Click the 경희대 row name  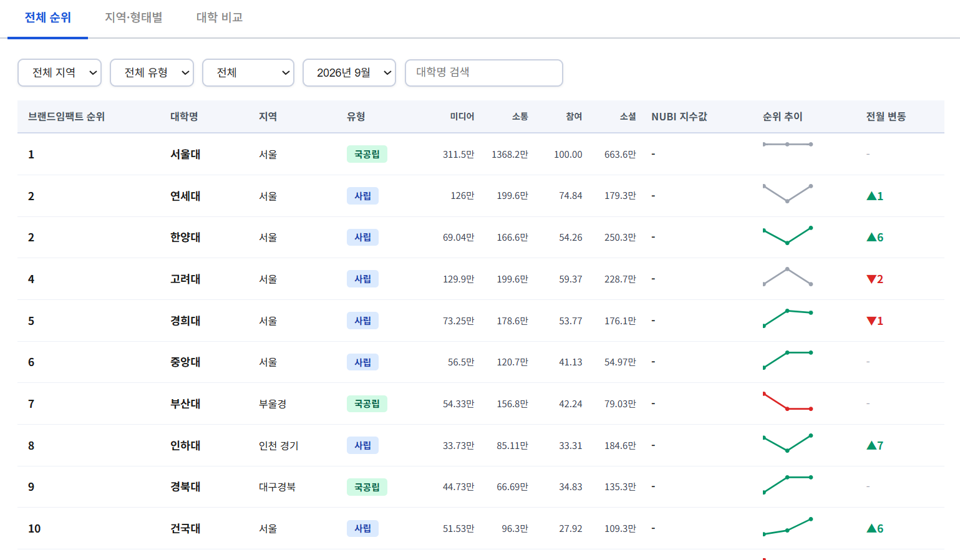[x=185, y=321]
